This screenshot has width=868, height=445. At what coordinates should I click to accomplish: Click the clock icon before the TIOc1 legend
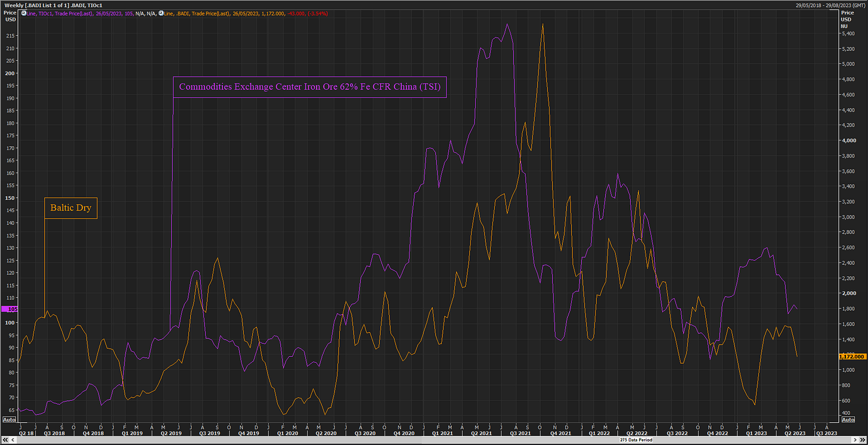tap(23, 13)
